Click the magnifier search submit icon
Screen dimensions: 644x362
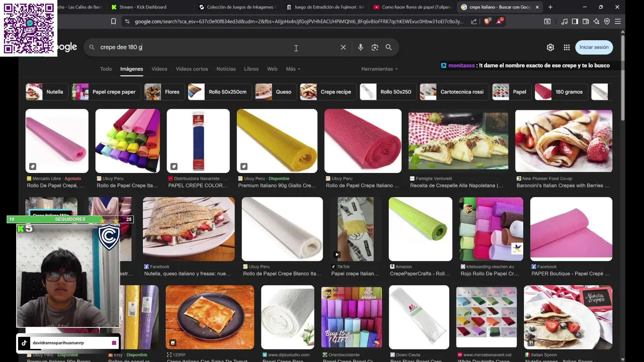pyautogui.click(x=388, y=47)
